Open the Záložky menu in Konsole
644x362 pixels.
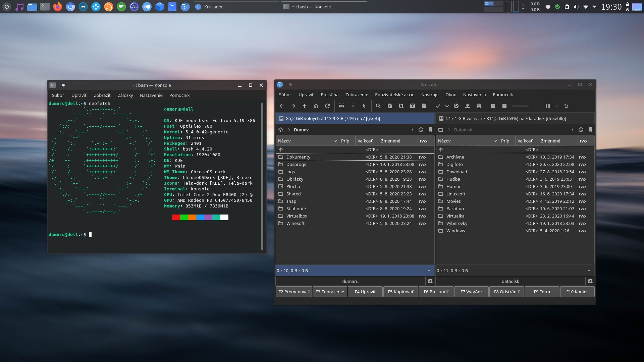[x=125, y=95]
